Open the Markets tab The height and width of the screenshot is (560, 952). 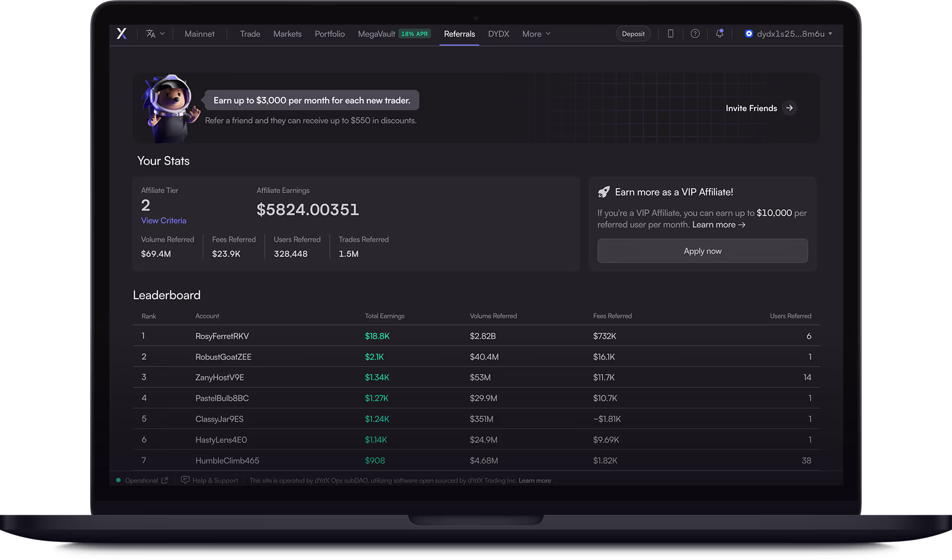(288, 34)
